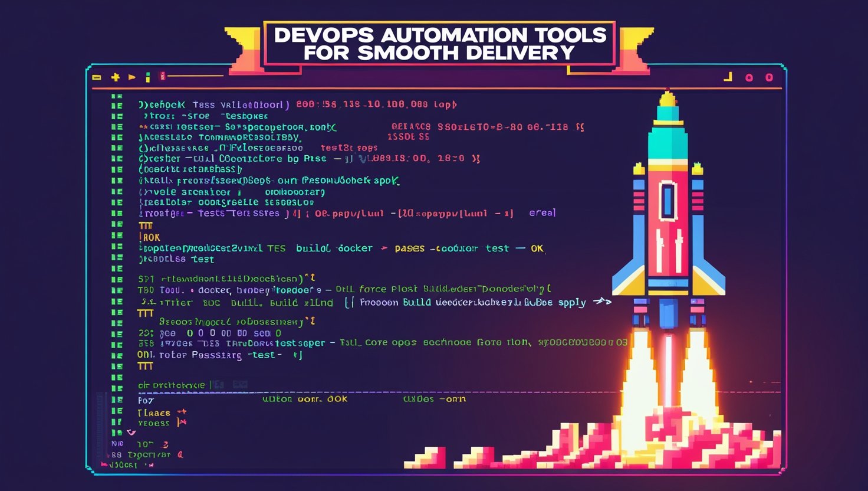
Task: Select the first pink circle icon top right
Action: coord(748,77)
